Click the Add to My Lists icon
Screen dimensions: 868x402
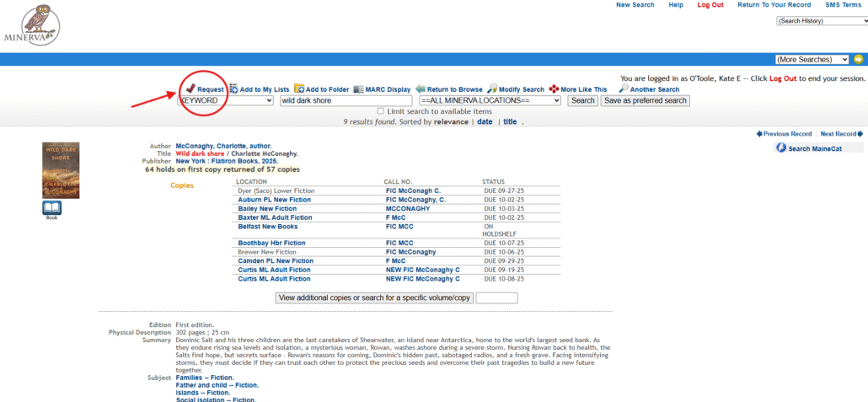pos(233,88)
